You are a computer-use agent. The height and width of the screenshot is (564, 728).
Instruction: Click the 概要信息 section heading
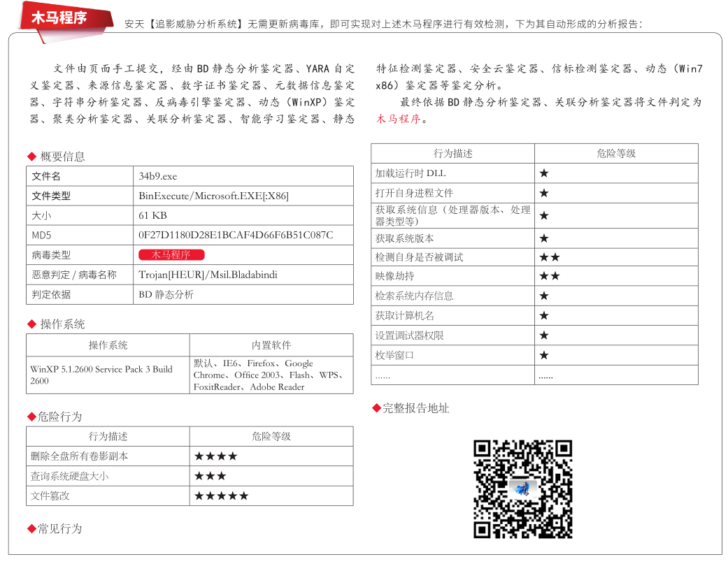(x=63, y=157)
